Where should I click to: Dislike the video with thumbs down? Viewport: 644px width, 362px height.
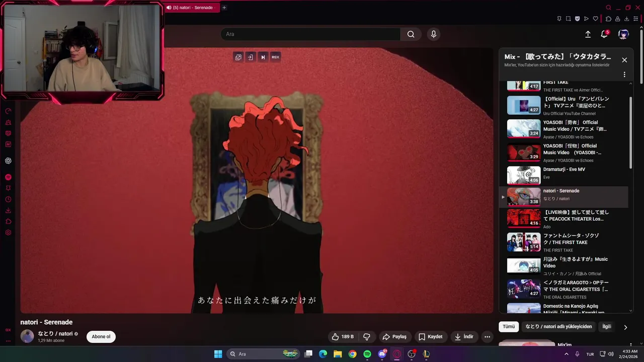click(x=367, y=337)
